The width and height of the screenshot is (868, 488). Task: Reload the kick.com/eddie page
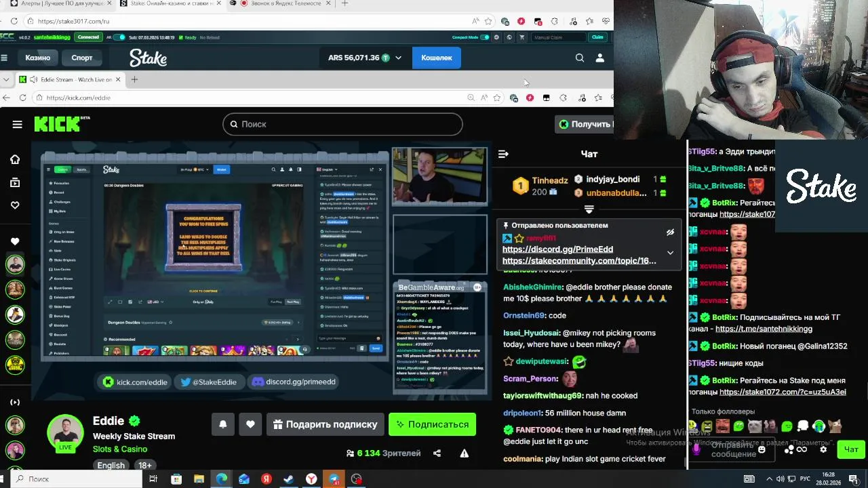pos(22,98)
